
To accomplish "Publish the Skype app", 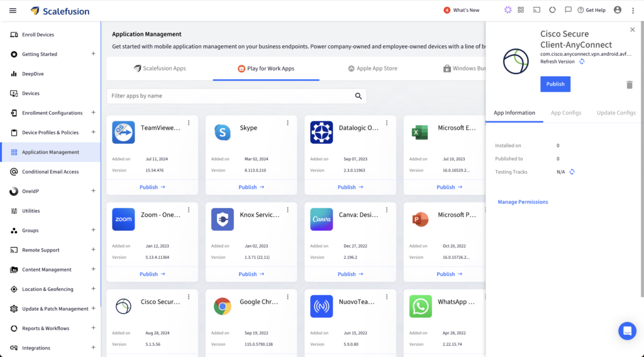I will (x=252, y=187).
